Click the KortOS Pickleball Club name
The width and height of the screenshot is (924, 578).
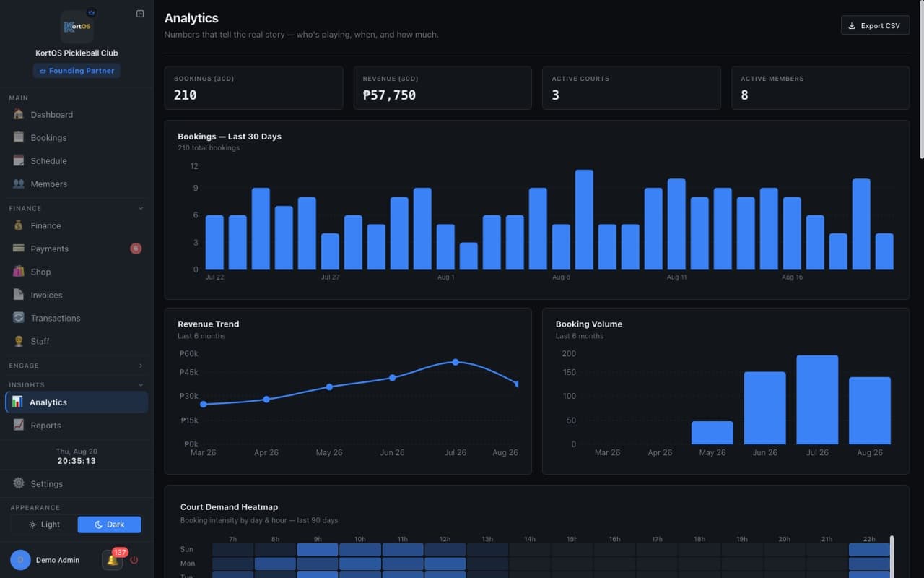pyautogui.click(x=77, y=53)
